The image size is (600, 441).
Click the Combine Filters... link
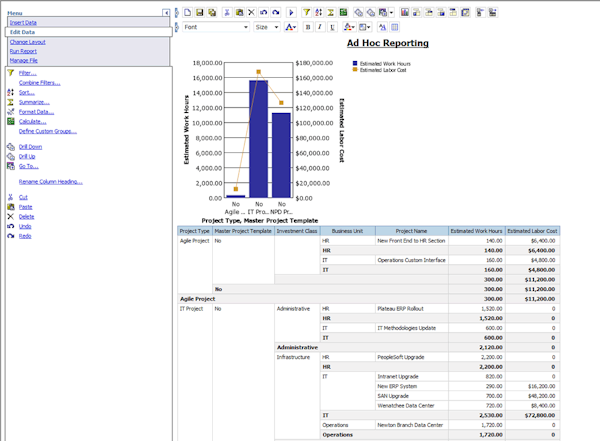[x=40, y=83]
